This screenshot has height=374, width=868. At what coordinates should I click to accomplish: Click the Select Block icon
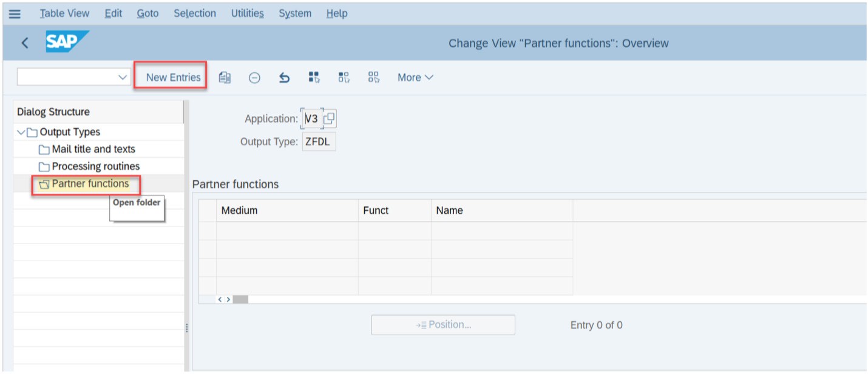(x=344, y=77)
